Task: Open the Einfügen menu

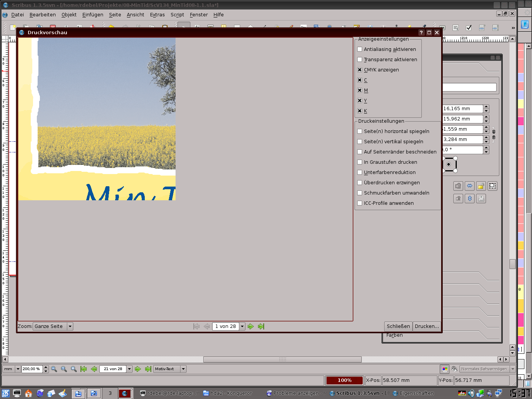Action: pos(93,15)
